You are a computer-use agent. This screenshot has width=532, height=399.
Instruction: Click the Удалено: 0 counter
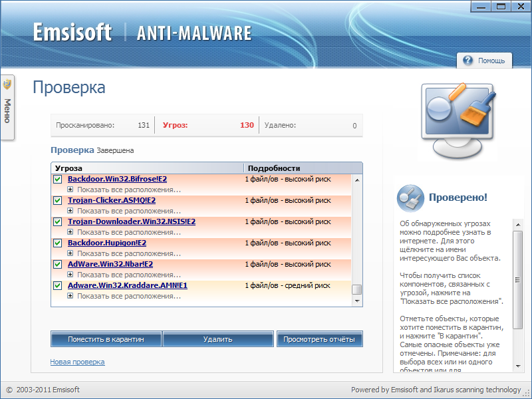click(x=311, y=125)
